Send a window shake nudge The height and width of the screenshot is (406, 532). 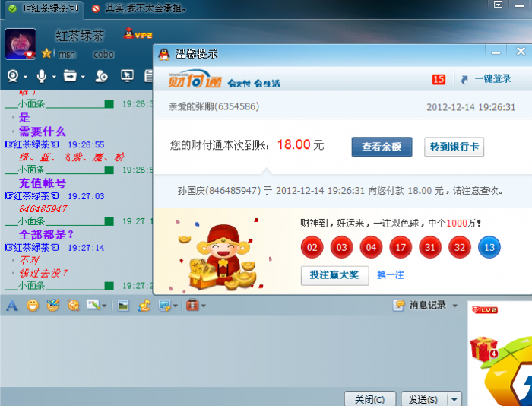click(x=73, y=306)
